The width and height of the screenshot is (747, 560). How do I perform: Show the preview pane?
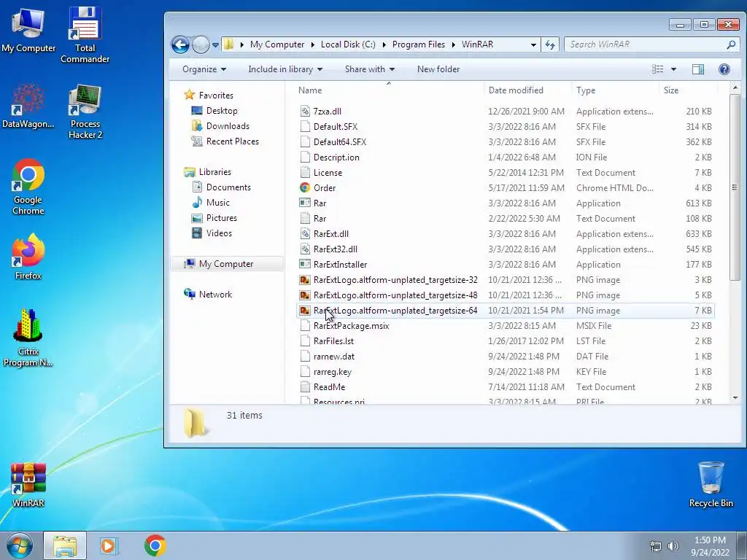(x=698, y=69)
